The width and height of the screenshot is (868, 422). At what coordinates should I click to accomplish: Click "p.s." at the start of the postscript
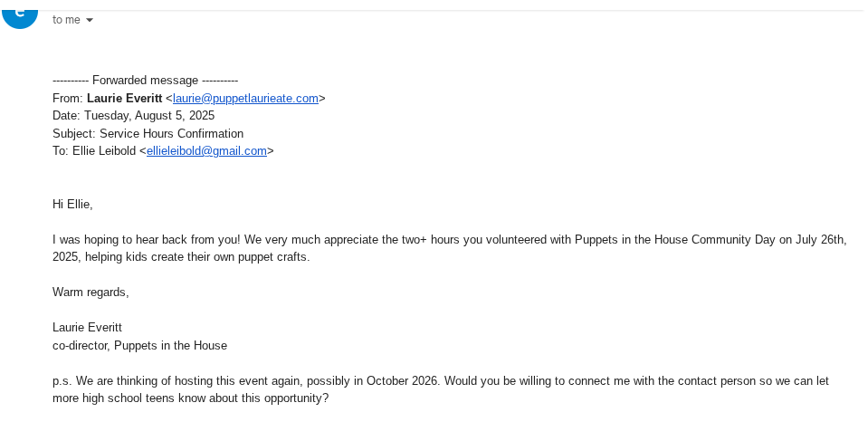[62, 381]
